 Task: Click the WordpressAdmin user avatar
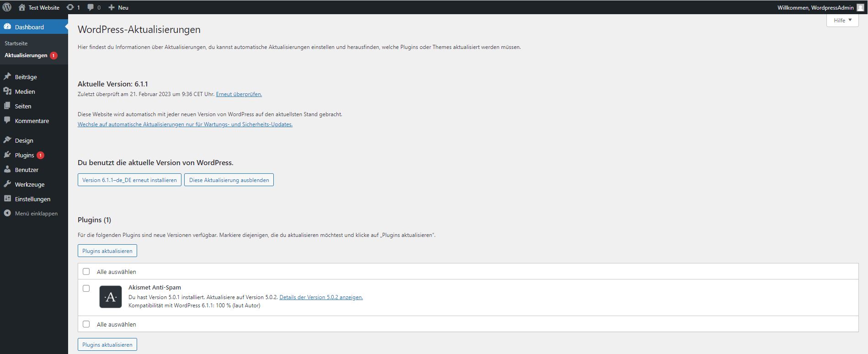[860, 7]
